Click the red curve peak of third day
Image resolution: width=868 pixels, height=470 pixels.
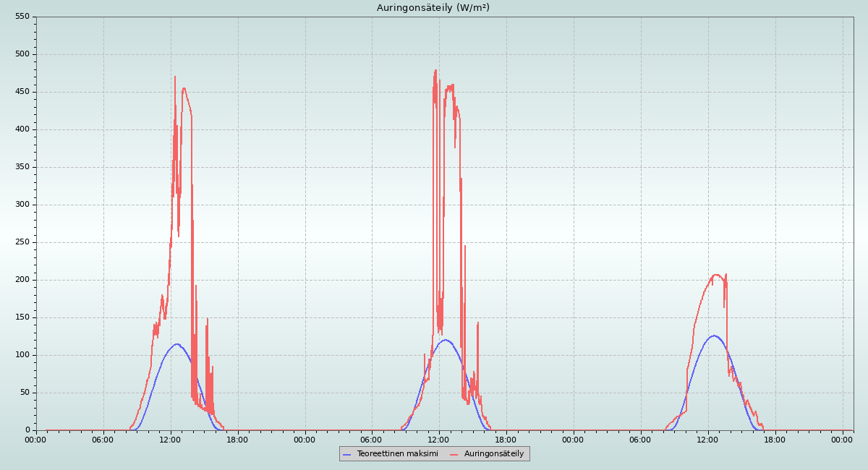[x=716, y=275]
